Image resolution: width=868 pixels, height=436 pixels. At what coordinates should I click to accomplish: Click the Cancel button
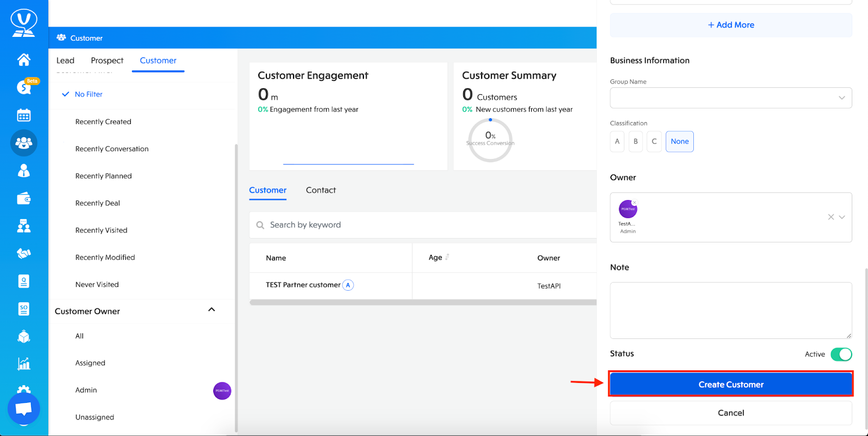click(731, 413)
